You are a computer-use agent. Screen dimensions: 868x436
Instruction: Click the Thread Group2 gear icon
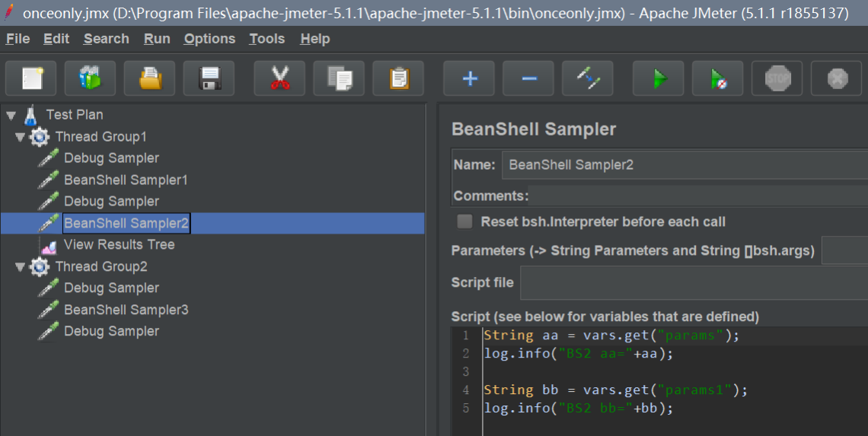(x=40, y=266)
